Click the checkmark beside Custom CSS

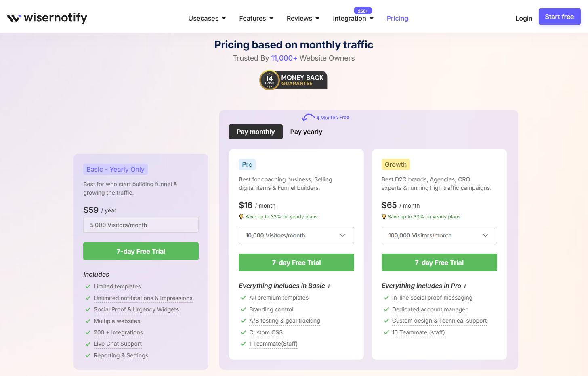point(244,333)
